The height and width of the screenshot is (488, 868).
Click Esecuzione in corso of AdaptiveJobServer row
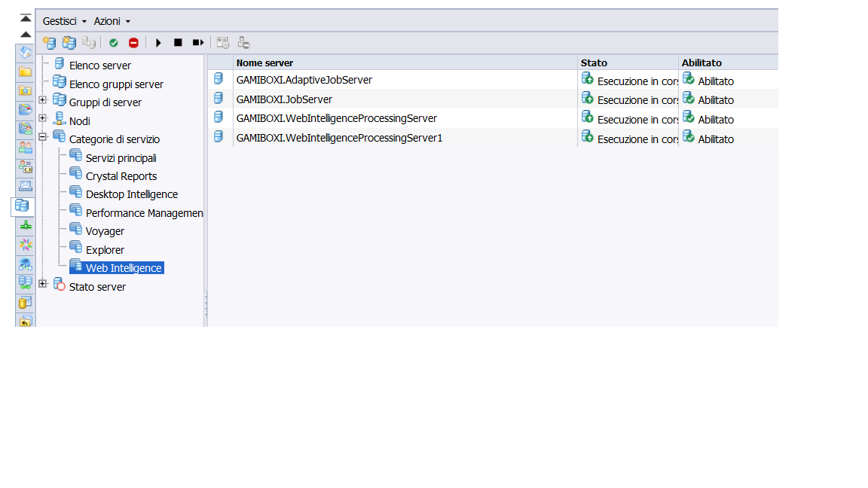[637, 81]
